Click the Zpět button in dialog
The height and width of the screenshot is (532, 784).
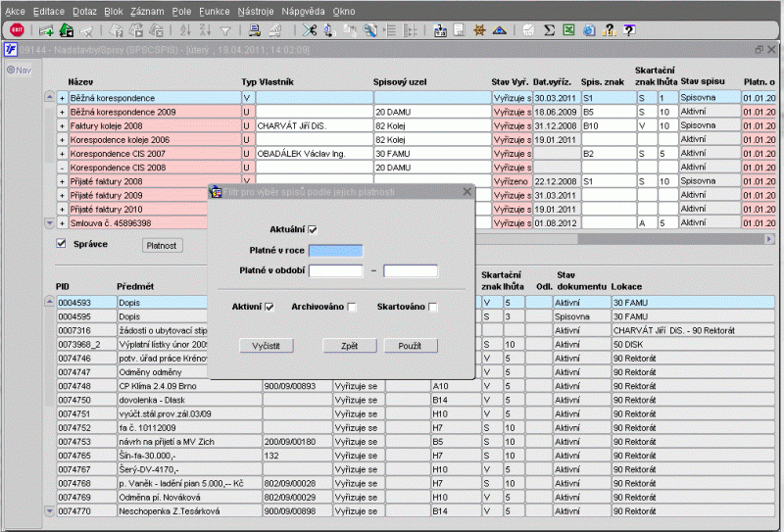pyautogui.click(x=350, y=346)
